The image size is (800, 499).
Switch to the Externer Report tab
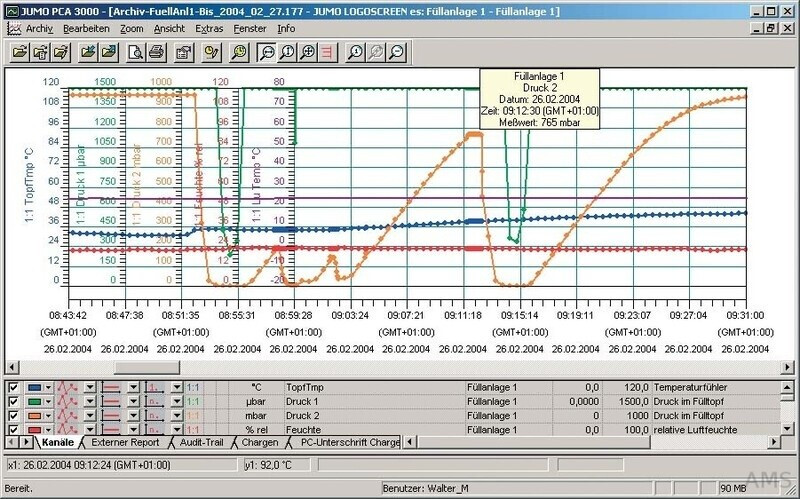coord(125,442)
